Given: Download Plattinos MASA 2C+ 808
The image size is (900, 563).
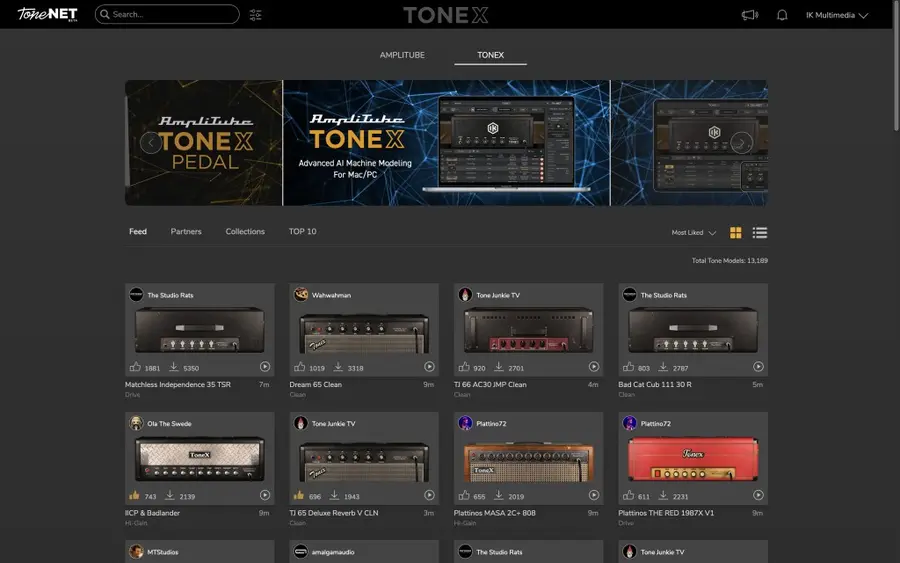Looking at the screenshot, I should tap(499, 495).
